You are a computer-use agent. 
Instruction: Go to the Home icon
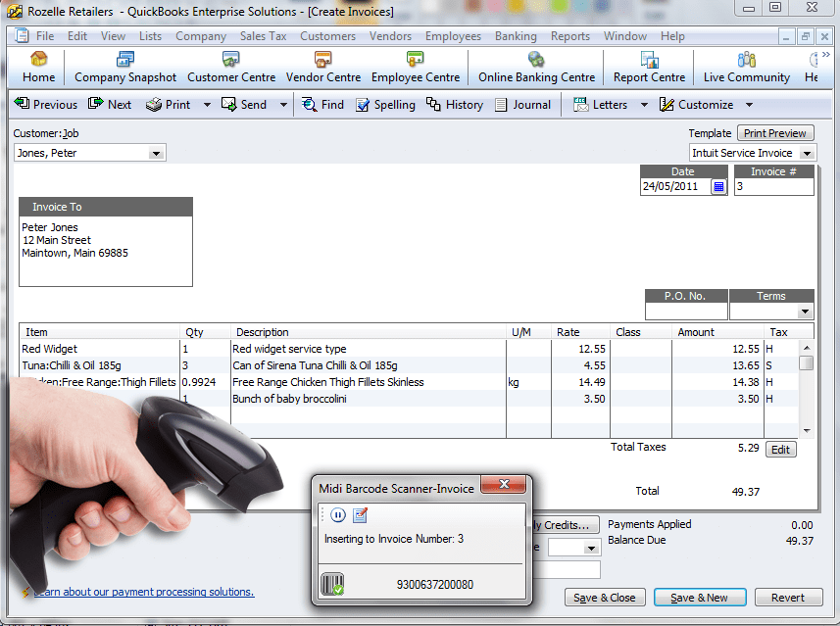point(38,59)
